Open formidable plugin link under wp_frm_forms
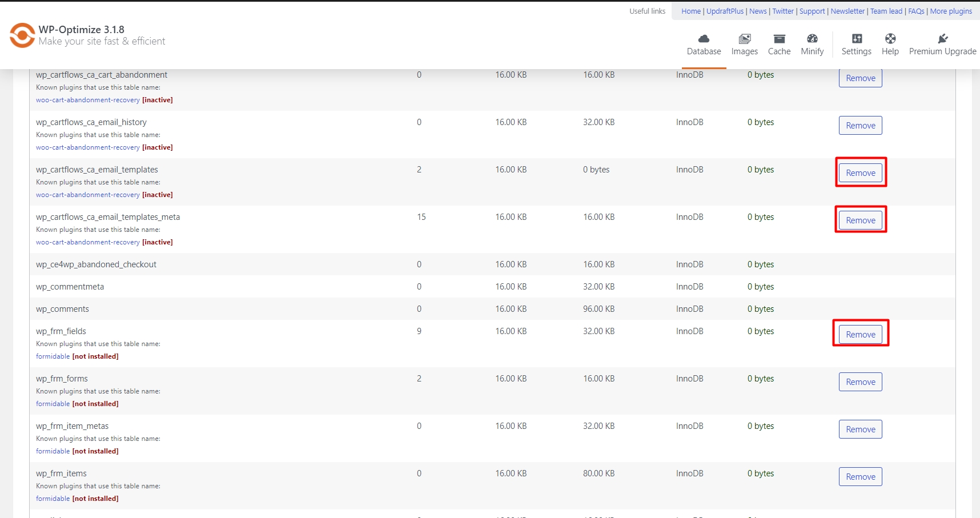Screen dimensions: 980x518 tap(53, 404)
